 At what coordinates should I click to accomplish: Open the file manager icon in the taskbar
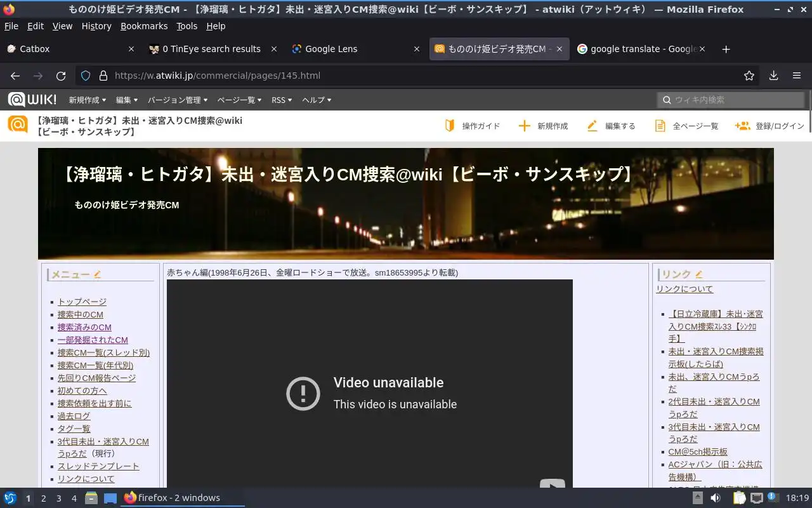click(x=91, y=498)
